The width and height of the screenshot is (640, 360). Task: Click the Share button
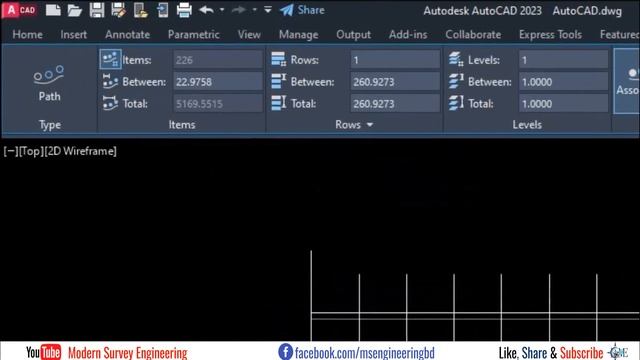tap(302, 10)
